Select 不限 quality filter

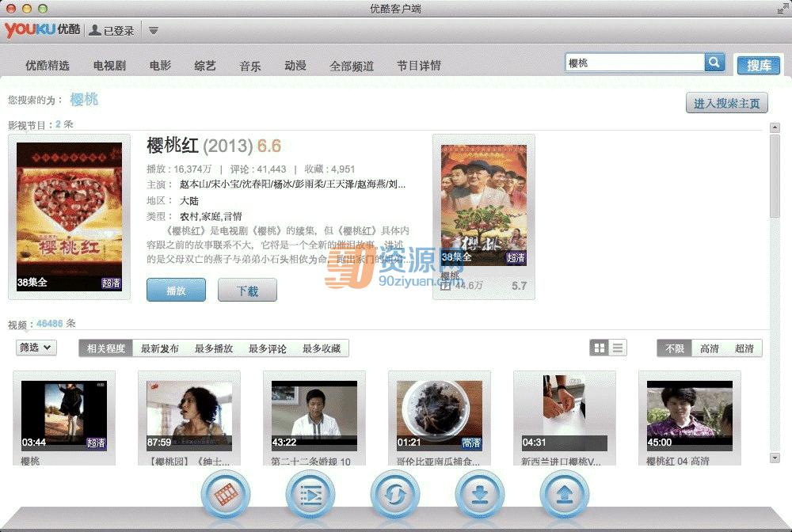[674, 348]
